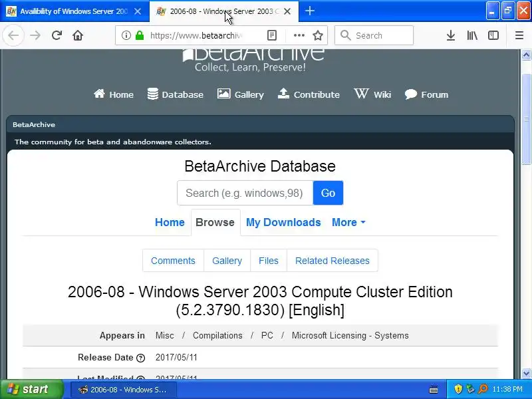Open the Contribute navigation link
Viewport: 532px width, 399px height.
coord(309,94)
